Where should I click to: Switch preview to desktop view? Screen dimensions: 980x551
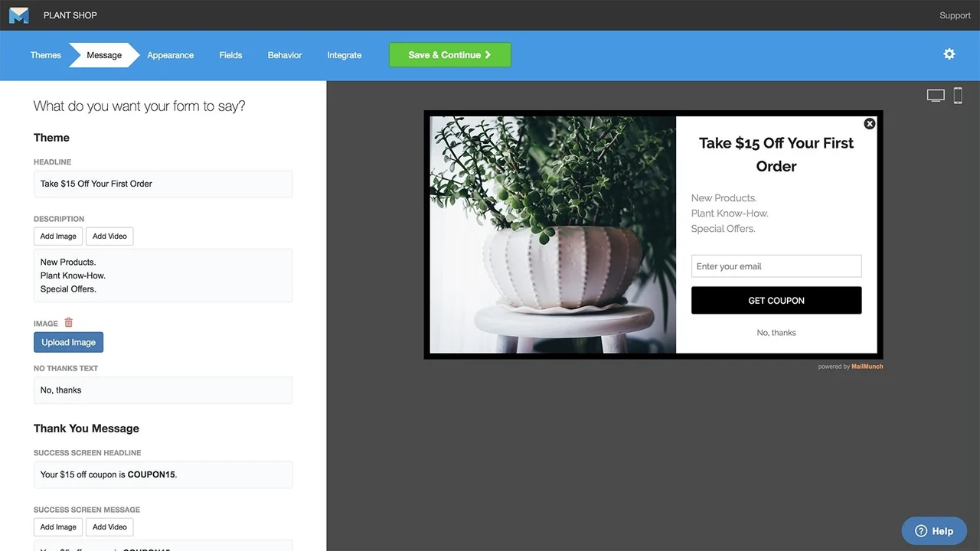935,95
